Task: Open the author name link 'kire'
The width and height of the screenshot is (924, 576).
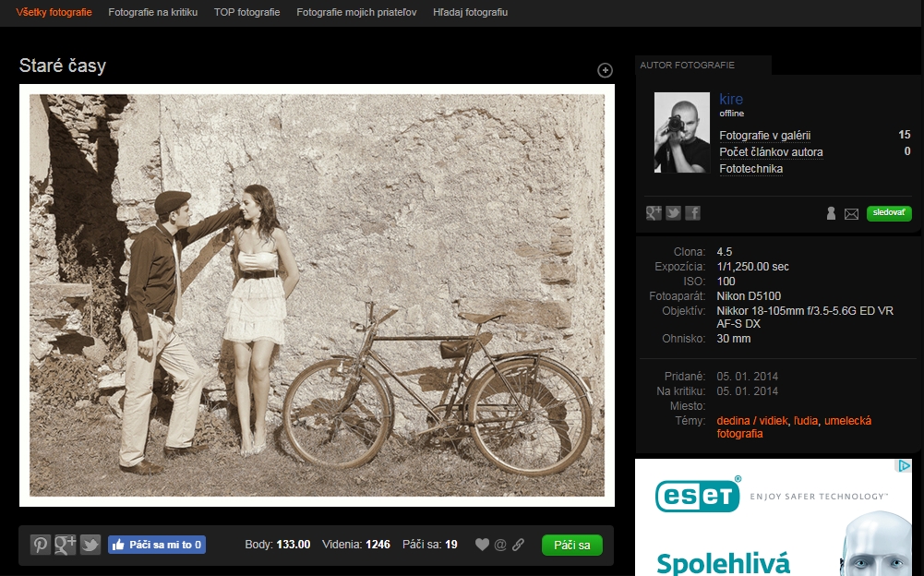Action: (x=731, y=100)
